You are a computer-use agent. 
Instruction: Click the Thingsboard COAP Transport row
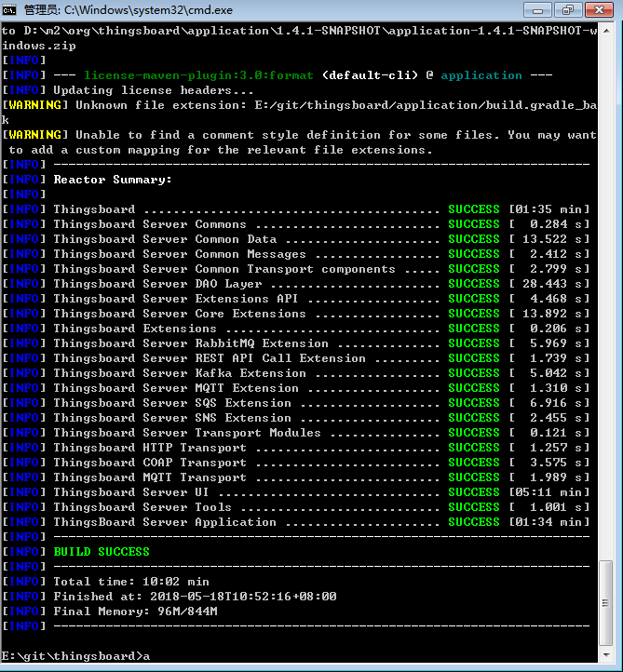point(296,463)
